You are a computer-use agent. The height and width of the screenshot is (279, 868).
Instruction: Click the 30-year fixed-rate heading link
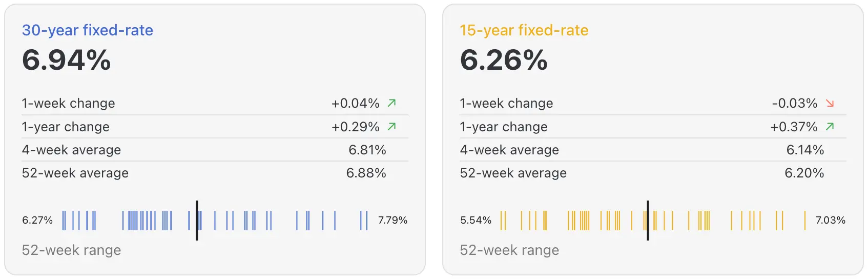[87, 30]
